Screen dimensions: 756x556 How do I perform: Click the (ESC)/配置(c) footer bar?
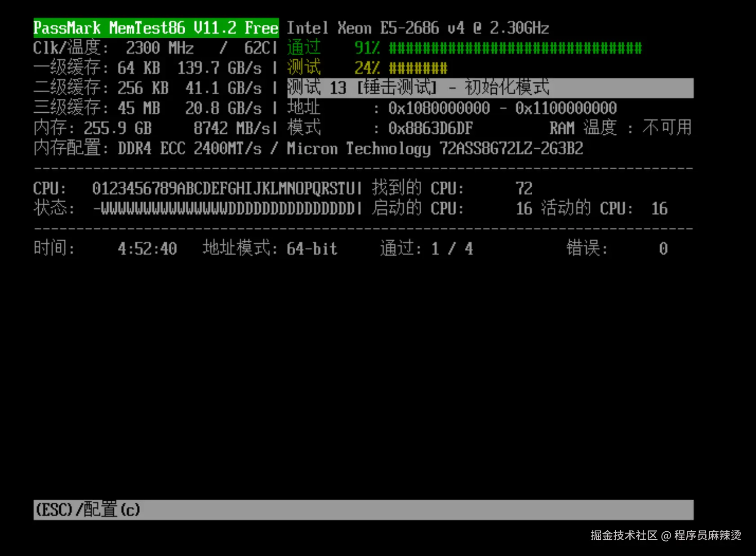[364, 510]
